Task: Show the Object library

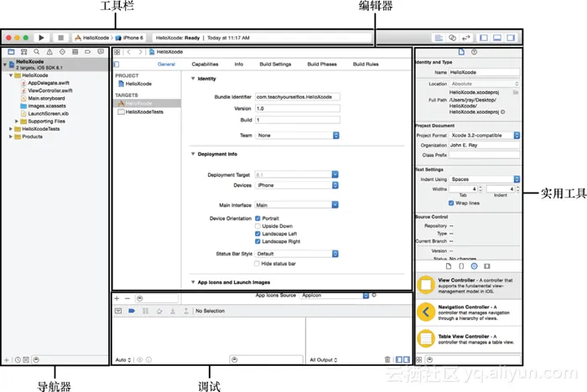Action: coord(474,266)
